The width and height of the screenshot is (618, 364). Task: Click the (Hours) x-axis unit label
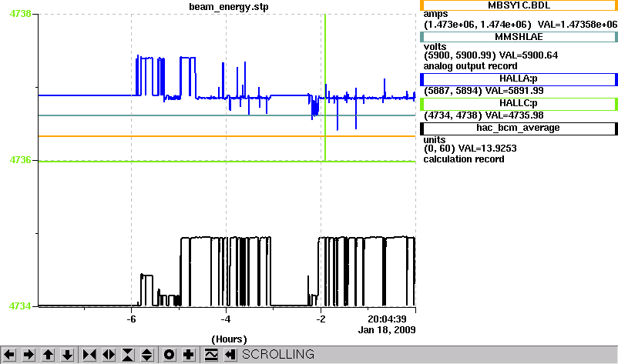(229, 339)
